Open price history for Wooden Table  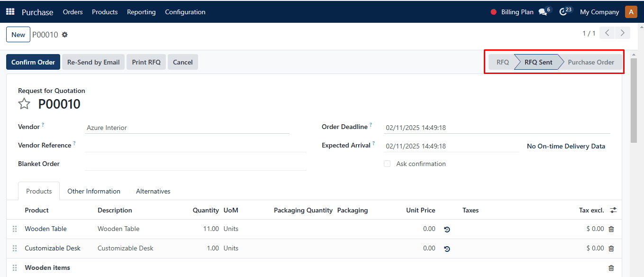[x=447, y=229]
